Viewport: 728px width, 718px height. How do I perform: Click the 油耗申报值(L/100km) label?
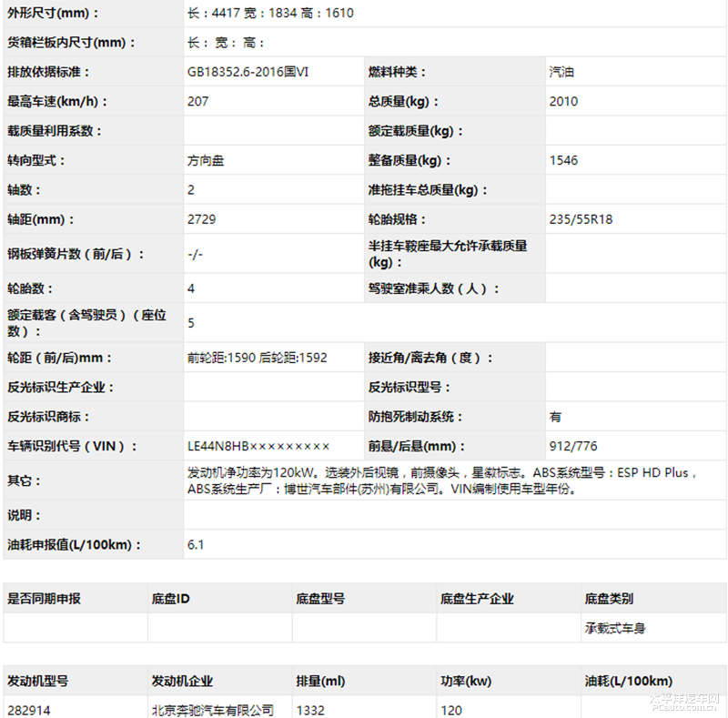(74, 545)
